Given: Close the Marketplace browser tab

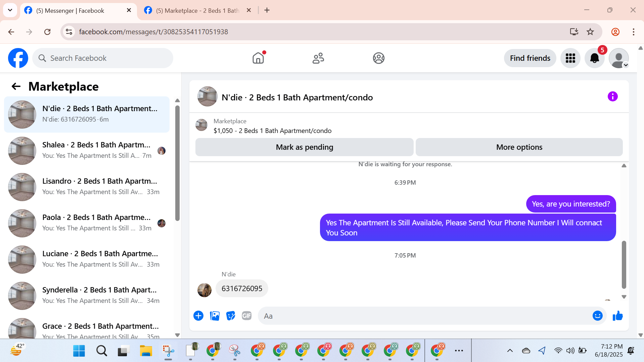Looking at the screenshot, I should point(249,10).
